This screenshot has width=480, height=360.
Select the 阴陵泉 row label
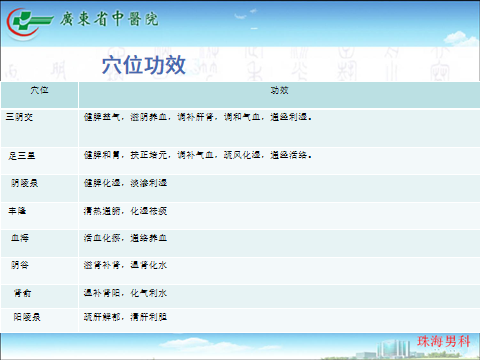[x=25, y=183]
